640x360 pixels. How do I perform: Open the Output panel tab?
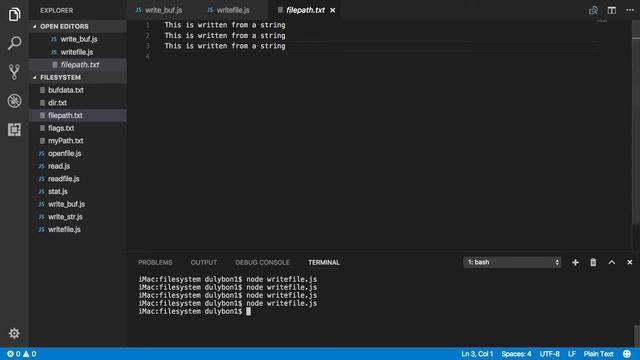pyautogui.click(x=204, y=262)
